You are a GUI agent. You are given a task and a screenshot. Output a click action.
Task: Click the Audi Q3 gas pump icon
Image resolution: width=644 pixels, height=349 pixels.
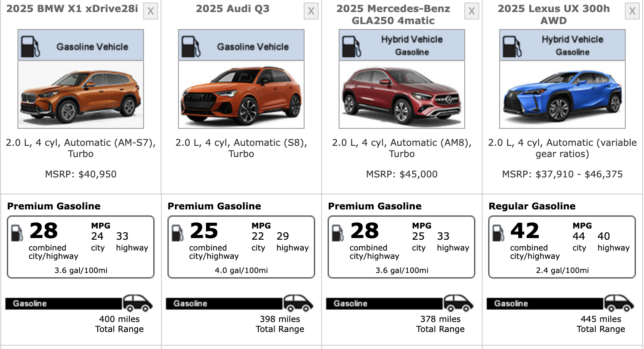191,47
